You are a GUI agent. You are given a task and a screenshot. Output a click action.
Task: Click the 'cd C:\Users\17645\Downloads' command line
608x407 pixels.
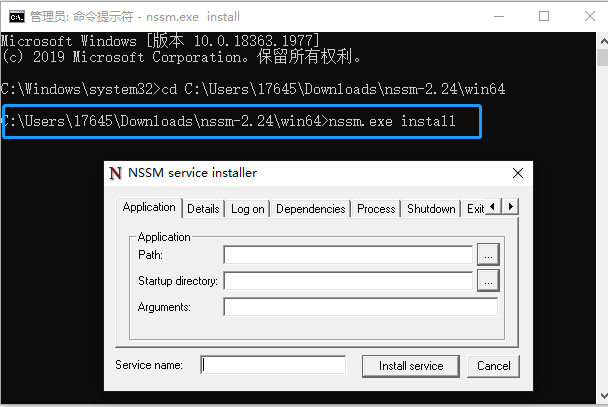click(x=253, y=90)
